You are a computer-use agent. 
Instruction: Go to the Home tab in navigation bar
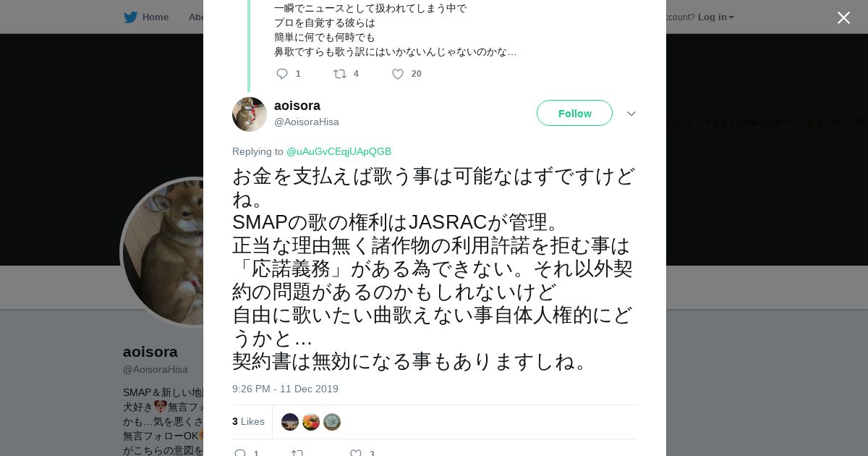pyautogui.click(x=156, y=17)
